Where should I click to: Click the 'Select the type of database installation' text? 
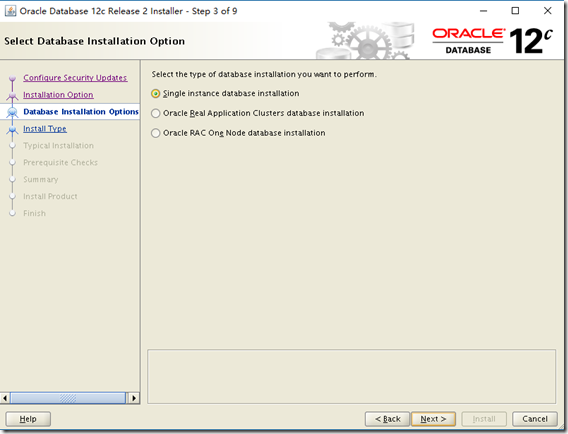[x=264, y=74]
